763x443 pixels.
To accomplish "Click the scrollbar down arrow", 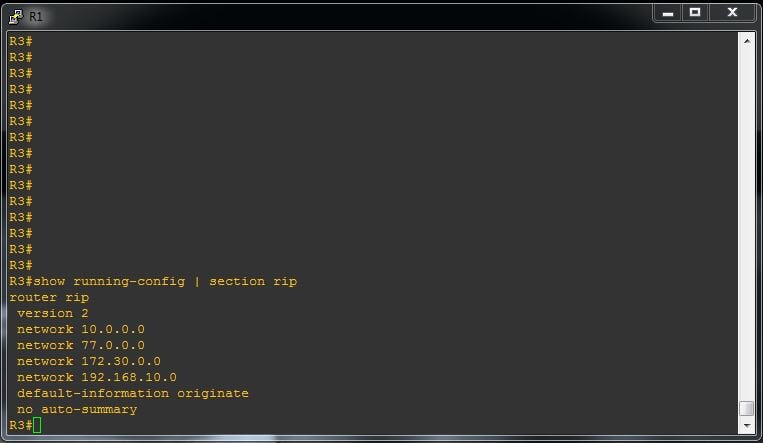I will (x=747, y=426).
